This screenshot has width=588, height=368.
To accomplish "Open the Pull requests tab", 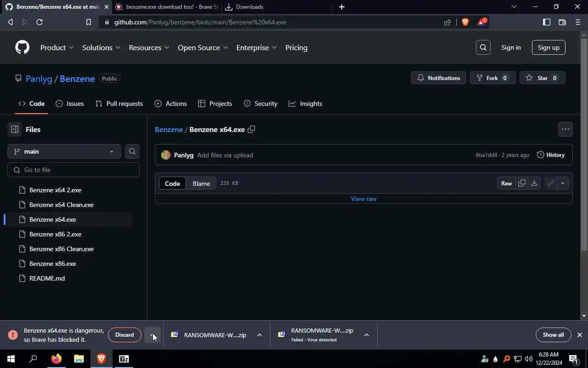I will [x=119, y=103].
